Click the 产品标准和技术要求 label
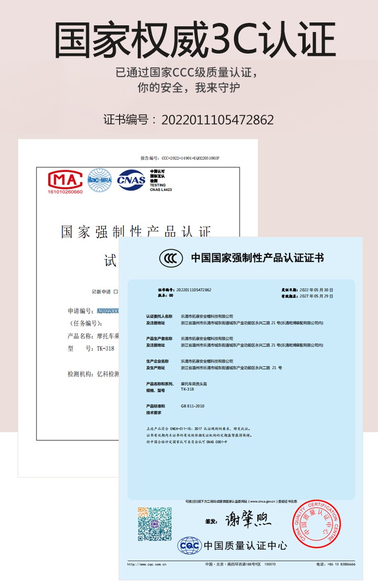 (x=155, y=409)
